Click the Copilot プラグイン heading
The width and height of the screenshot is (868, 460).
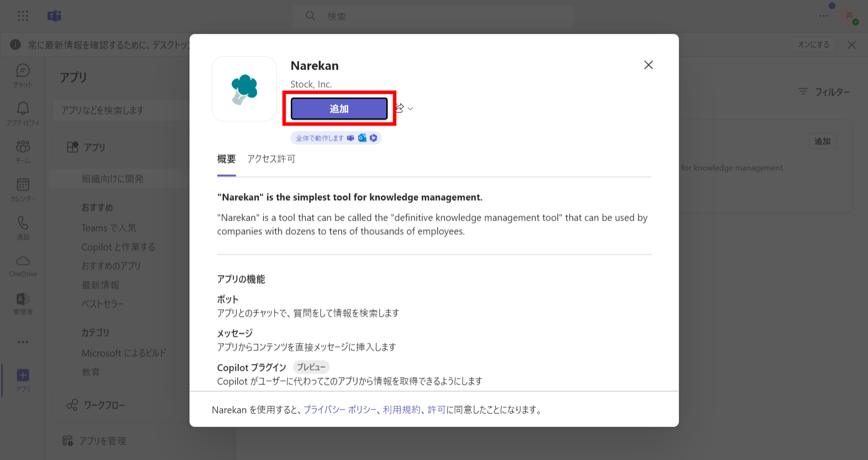tap(251, 367)
